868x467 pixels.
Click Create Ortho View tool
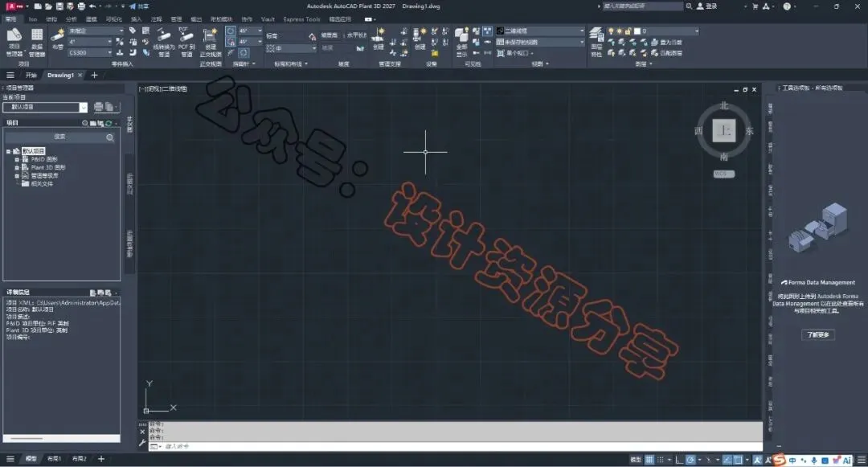point(210,42)
